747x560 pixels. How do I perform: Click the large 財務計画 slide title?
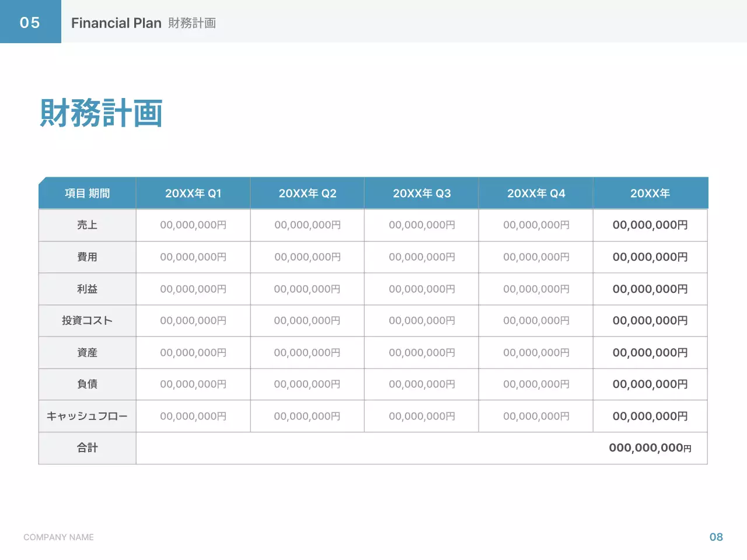coord(101,113)
